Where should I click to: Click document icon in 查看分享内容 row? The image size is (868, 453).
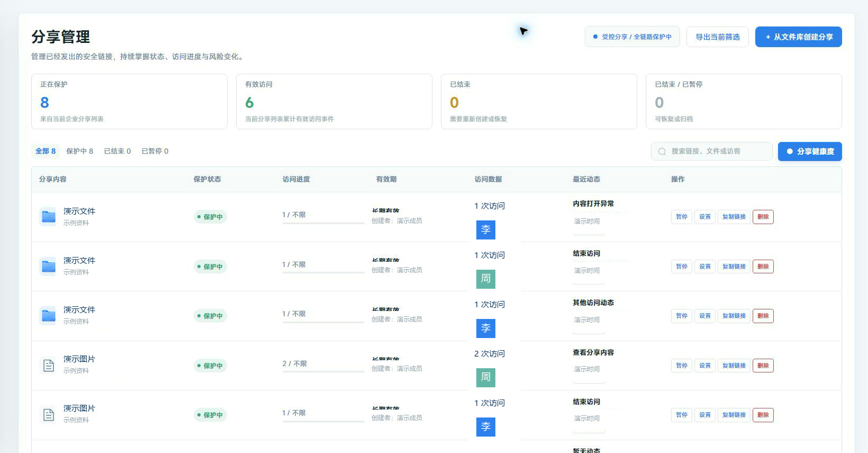tap(48, 365)
